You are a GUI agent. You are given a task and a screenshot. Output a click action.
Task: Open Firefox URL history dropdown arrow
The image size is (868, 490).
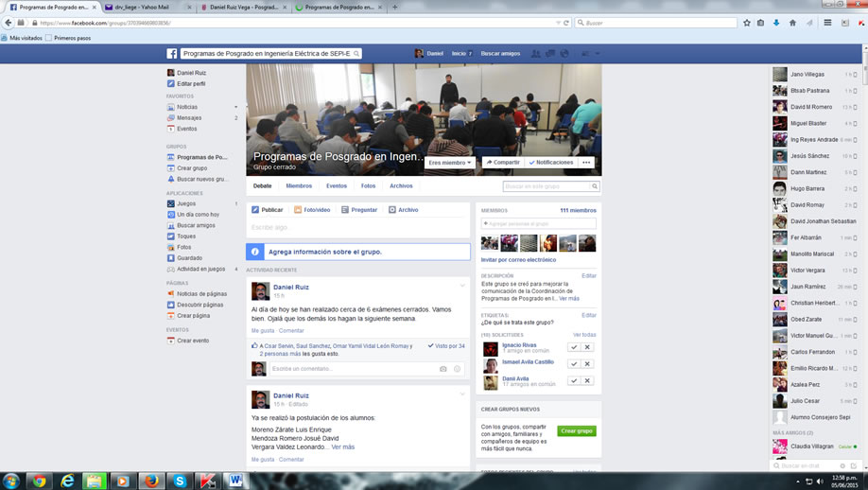(x=558, y=23)
